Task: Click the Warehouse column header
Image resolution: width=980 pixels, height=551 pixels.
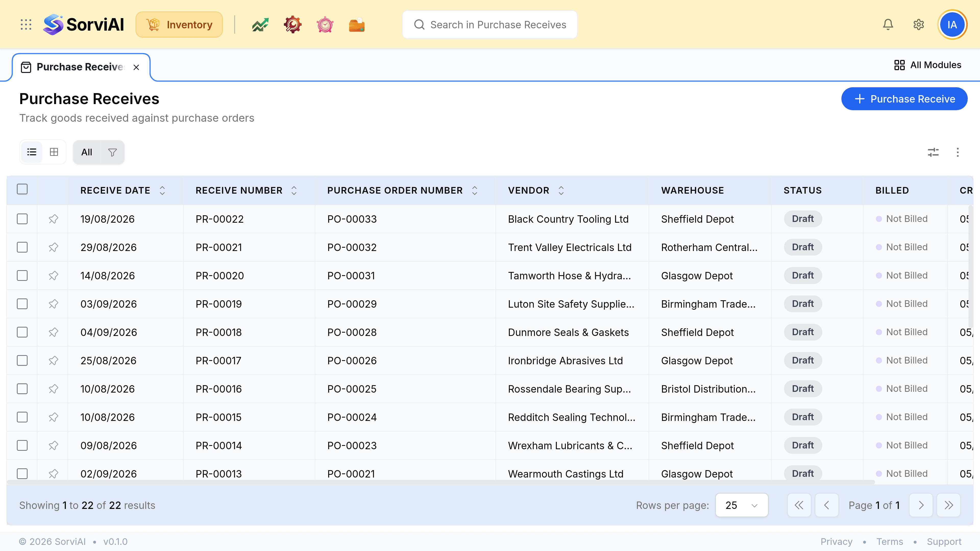Action: tap(692, 191)
